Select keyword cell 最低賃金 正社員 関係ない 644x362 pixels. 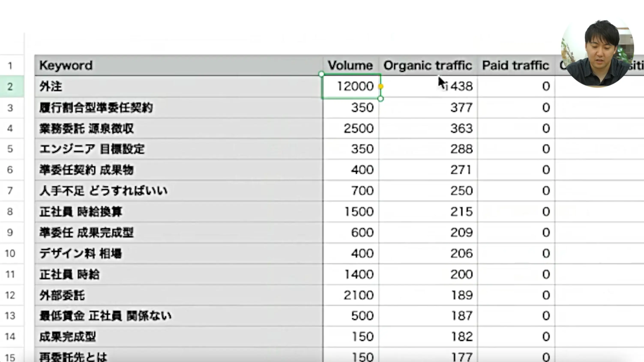coord(179,316)
